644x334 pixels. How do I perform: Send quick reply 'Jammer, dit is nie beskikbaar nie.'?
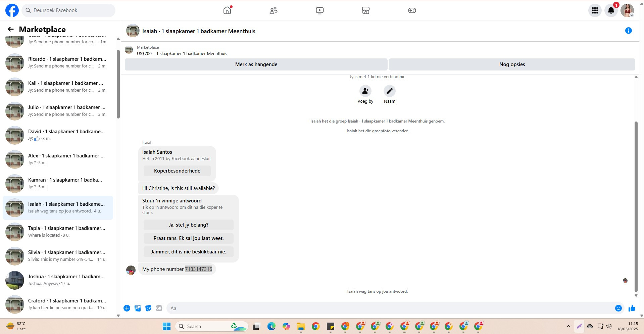pos(189,252)
